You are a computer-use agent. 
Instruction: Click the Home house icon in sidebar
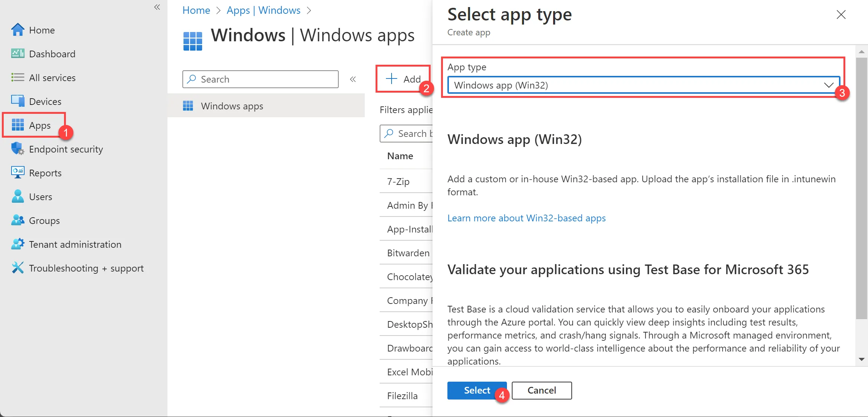pos(17,30)
